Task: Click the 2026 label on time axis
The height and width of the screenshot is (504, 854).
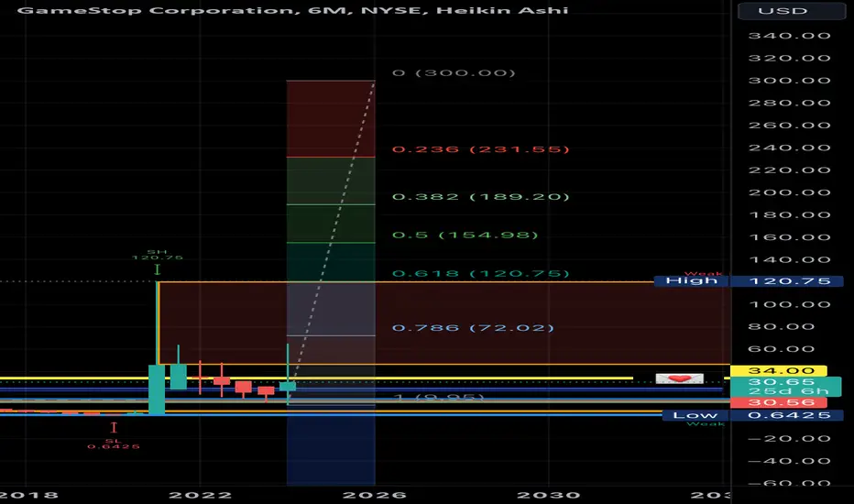Action: point(374,495)
